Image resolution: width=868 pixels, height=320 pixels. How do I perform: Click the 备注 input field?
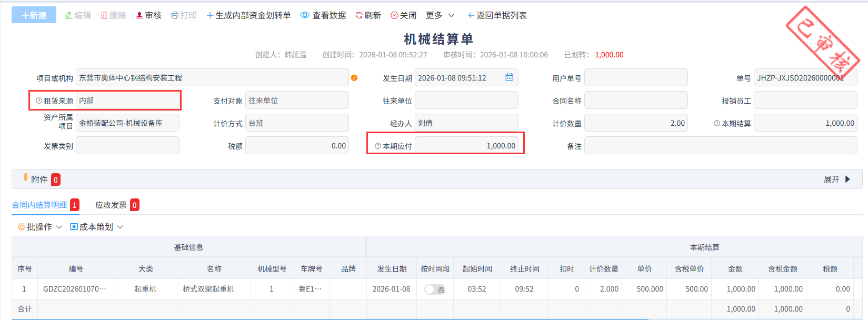(720, 146)
